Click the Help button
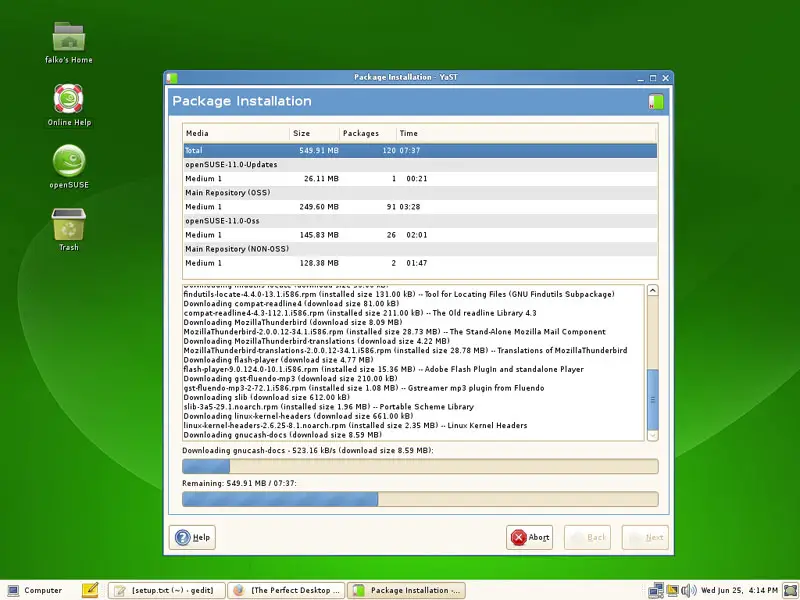Viewport: 800px width, 600px height. 192,537
